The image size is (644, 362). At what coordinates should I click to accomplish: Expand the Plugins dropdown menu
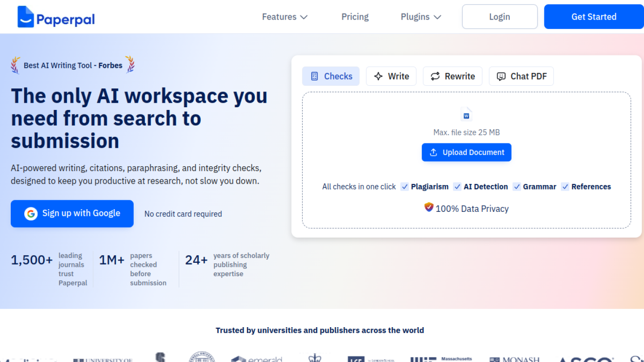point(421,17)
